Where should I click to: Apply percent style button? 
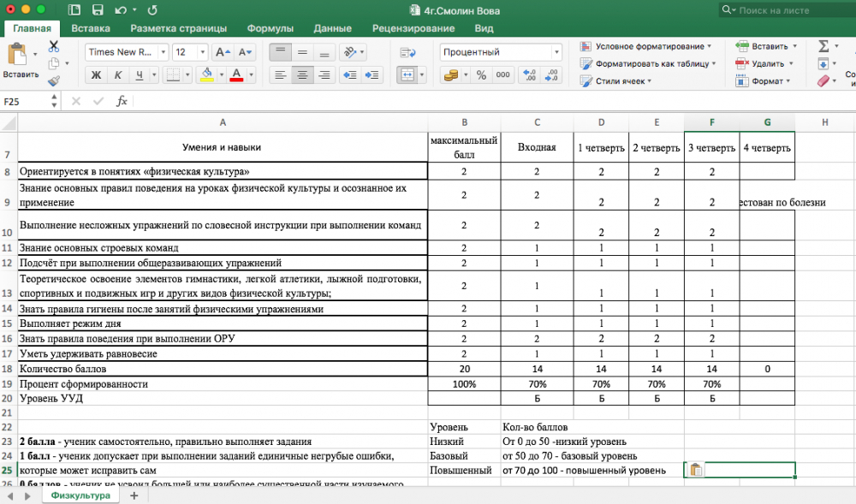[x=481, y=74]
